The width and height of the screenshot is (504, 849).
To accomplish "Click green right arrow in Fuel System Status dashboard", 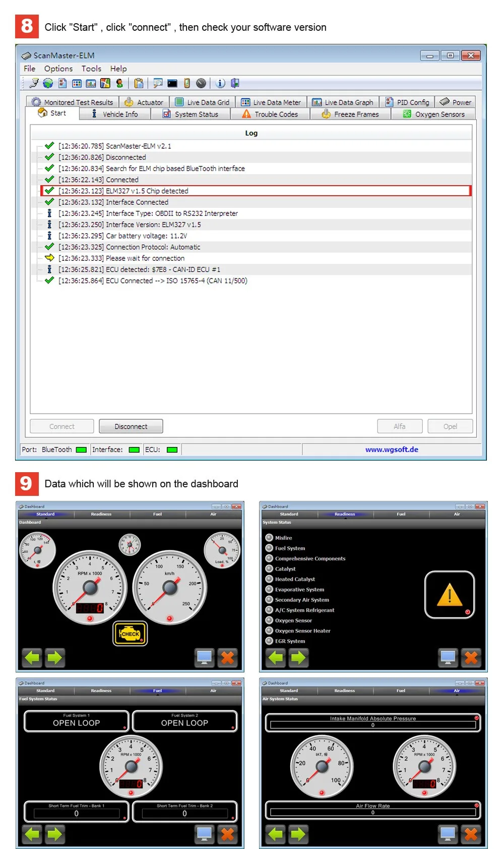I will pos(54,834).
